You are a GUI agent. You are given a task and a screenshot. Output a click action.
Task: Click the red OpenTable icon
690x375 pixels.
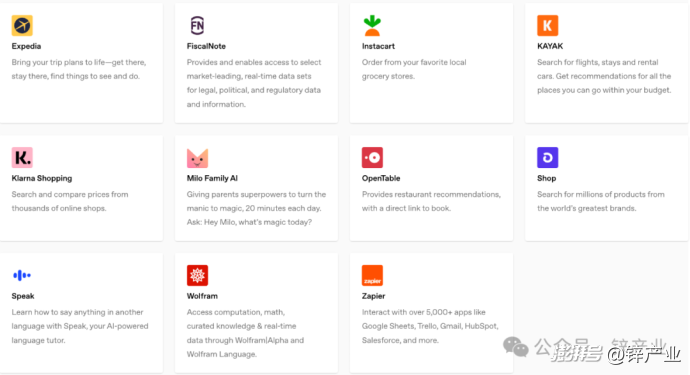[x=372, y=158]
